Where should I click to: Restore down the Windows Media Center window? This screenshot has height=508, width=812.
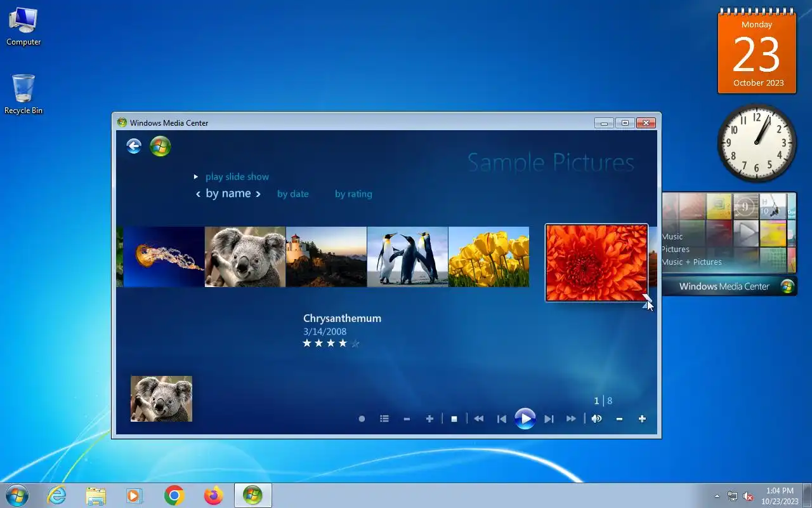625,123
